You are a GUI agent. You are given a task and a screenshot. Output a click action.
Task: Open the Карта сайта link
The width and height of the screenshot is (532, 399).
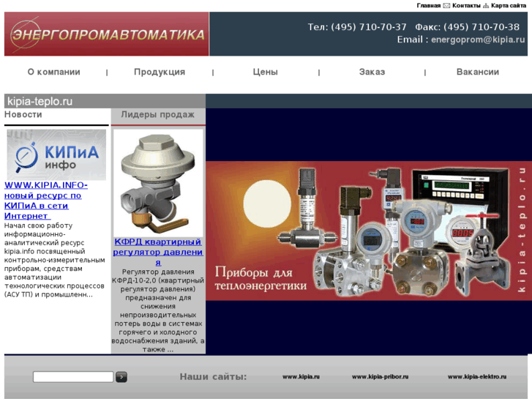point(509,5)
